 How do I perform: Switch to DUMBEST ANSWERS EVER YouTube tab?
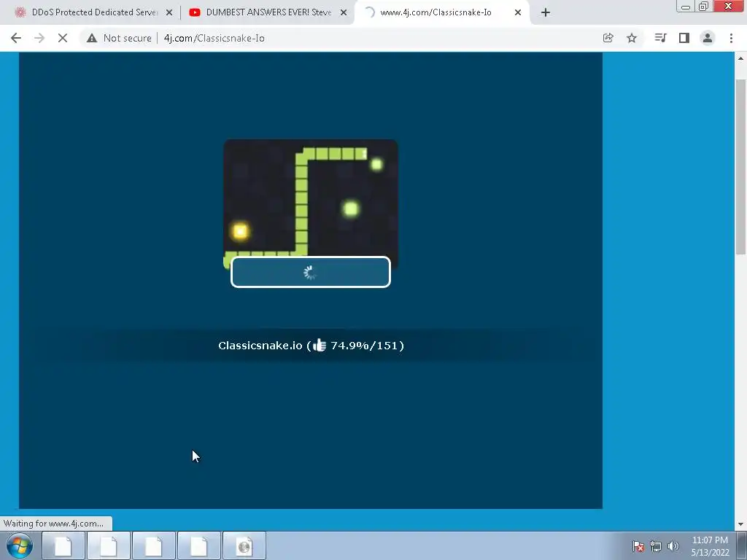tap(267, 12)
